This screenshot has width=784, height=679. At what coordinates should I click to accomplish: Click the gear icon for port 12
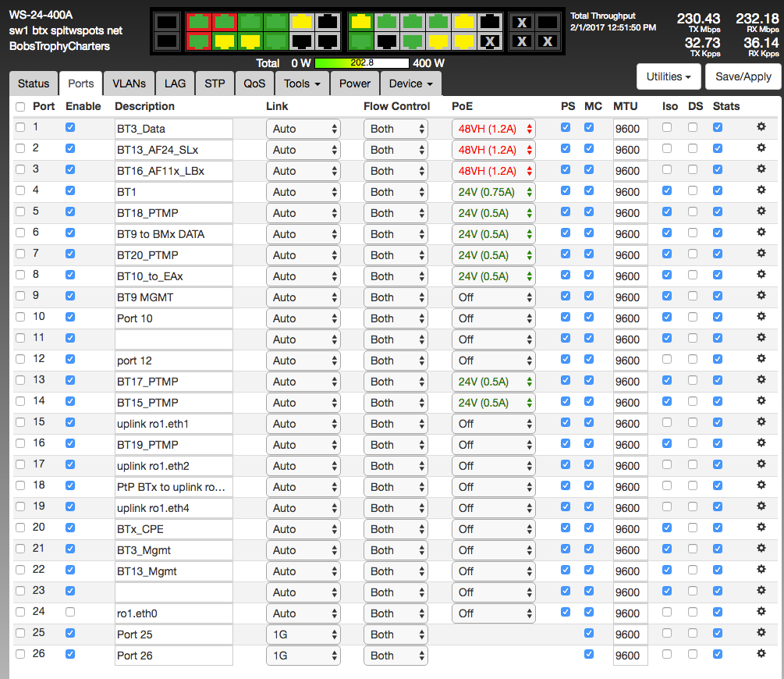tap(761, 359)
